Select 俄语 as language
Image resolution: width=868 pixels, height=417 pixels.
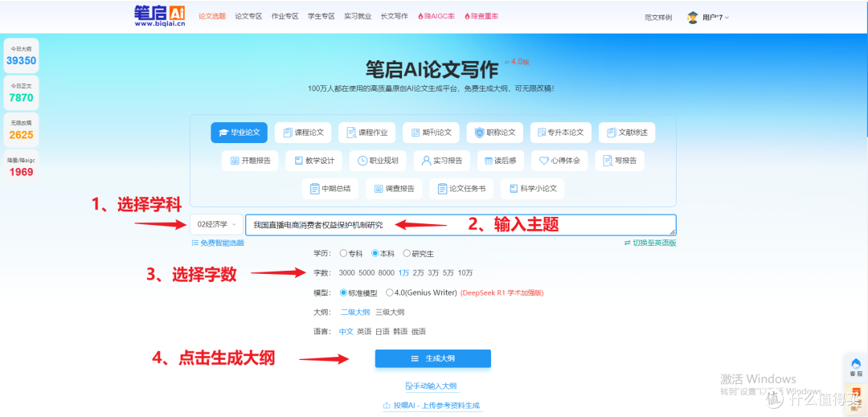pos(419,332)
